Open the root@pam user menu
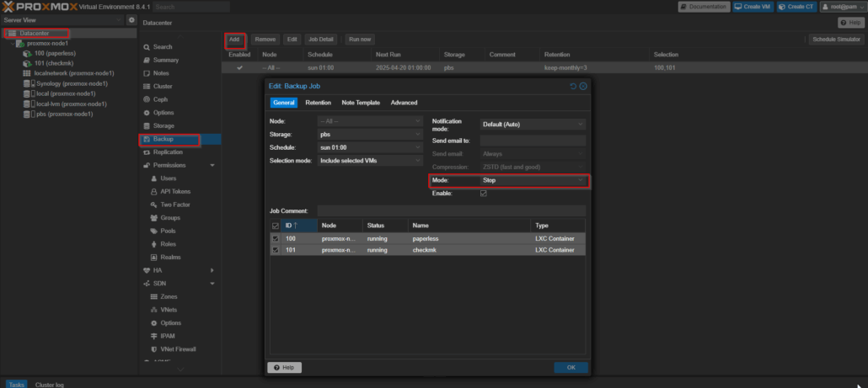The image size is (868, 388). (841, 7)
